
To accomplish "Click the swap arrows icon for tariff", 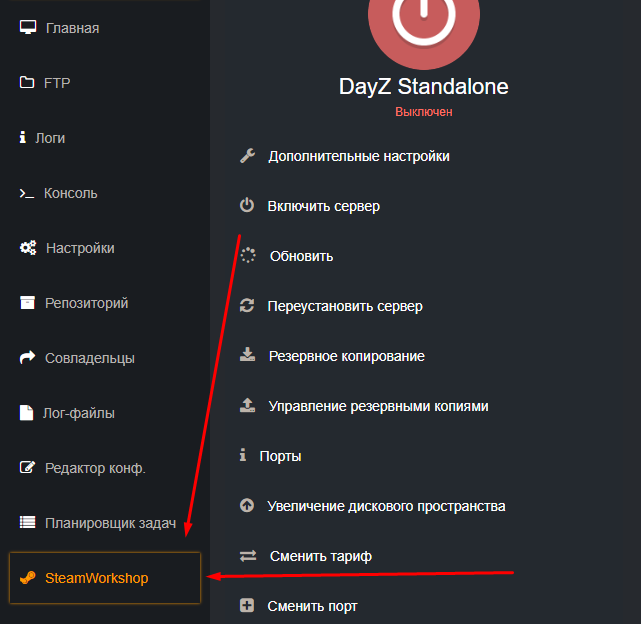I will click(249, 556).
